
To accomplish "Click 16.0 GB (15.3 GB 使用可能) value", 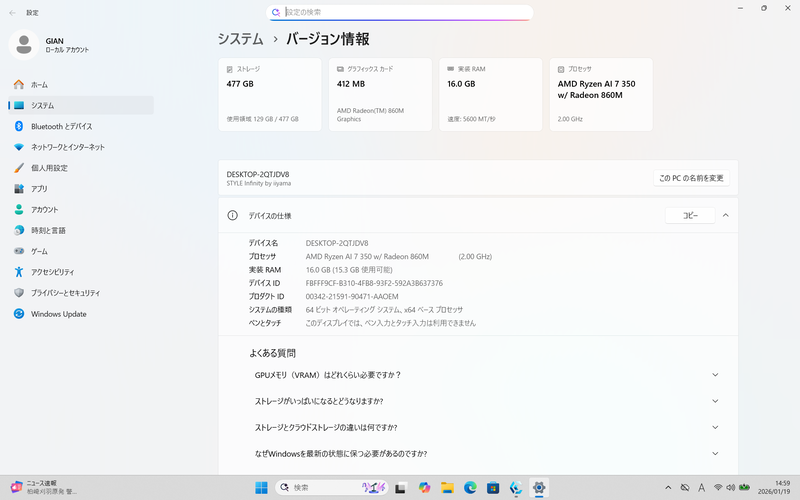I will 349,270.
